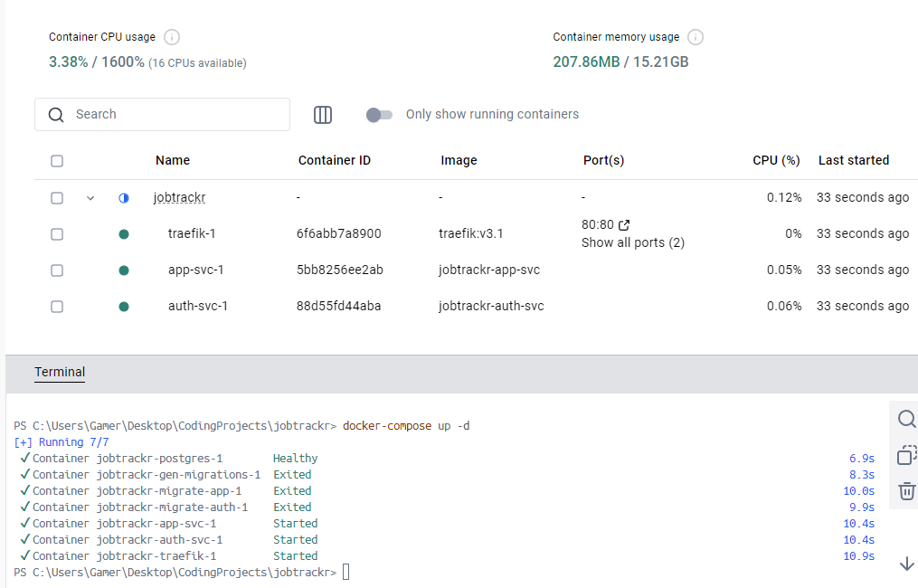Sort by the Last started column header
The height and width of the screenshot is (588, 918).
tap(853, 160)
